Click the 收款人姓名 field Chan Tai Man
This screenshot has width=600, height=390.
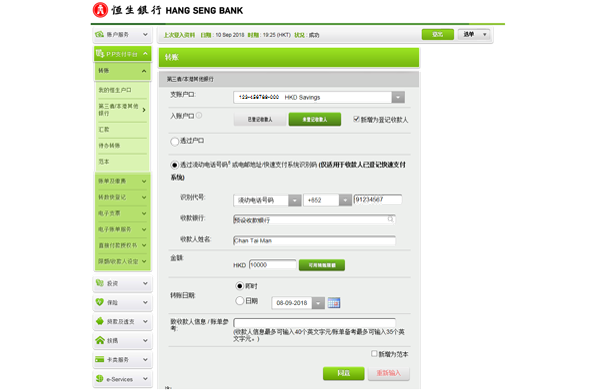coord(314,241)
